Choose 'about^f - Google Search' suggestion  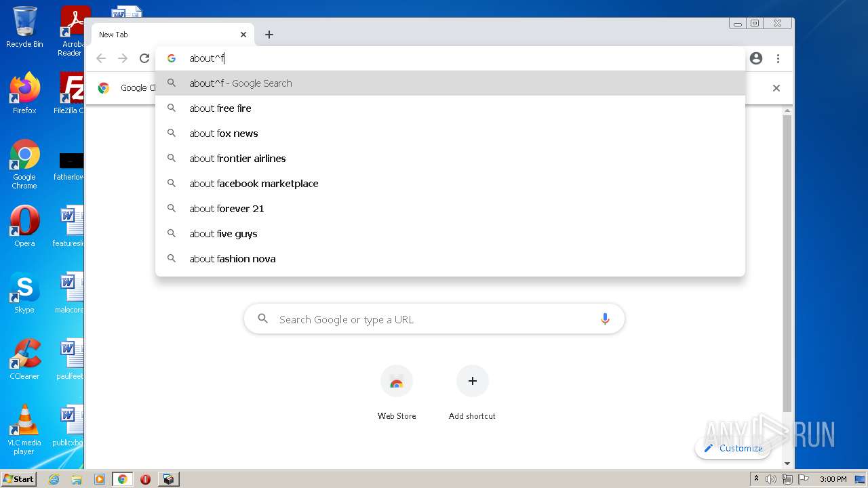coord(450,83)
